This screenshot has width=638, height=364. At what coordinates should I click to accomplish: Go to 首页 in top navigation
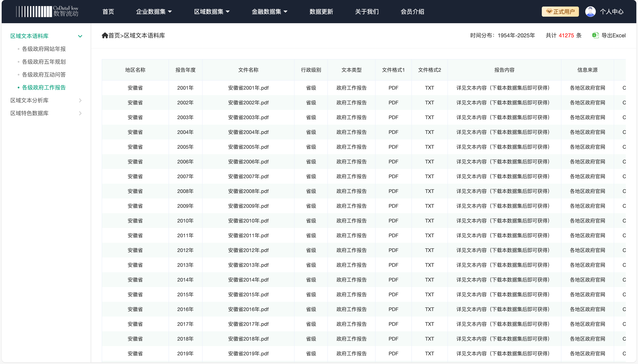click(108, 12)
